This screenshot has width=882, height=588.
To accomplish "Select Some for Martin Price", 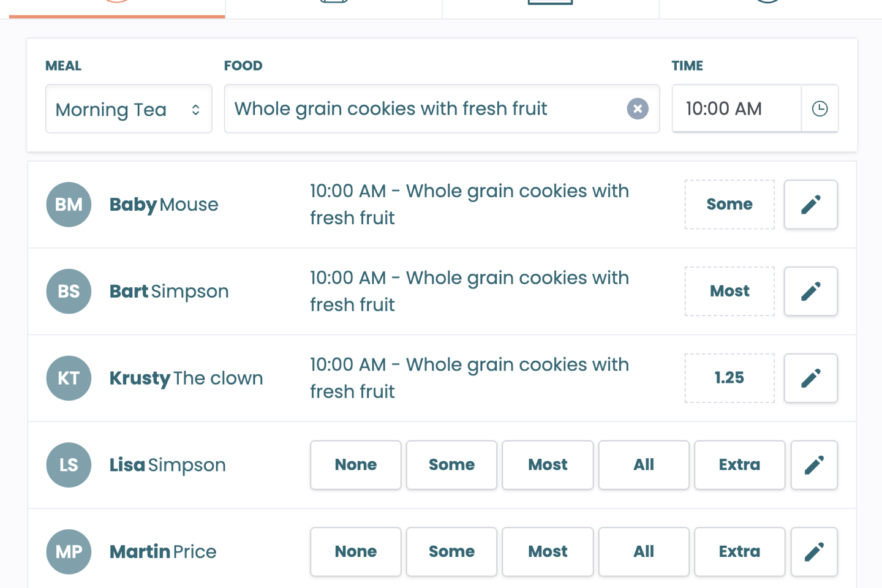I will [x=452, y=552].
